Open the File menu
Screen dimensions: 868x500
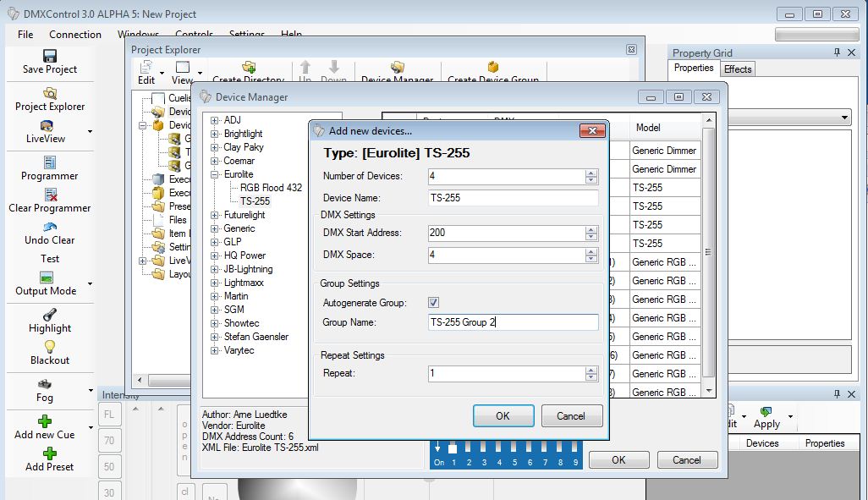click(x=25, y=35)
